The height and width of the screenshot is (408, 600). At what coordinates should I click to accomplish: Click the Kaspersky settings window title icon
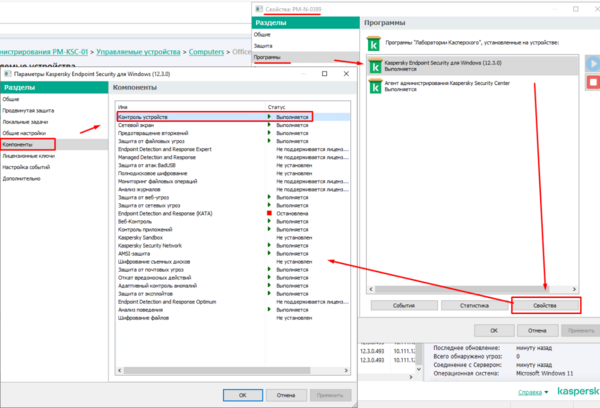click(x=7, y=74)
